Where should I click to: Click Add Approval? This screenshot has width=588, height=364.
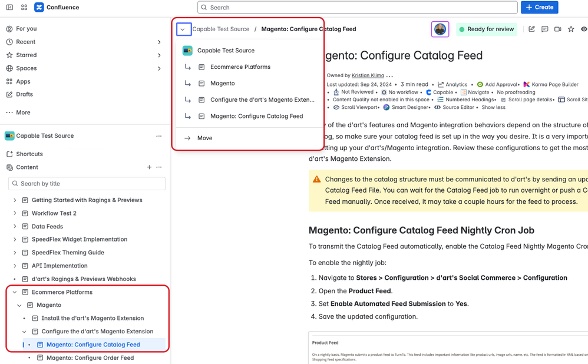[x=498, y=84]
